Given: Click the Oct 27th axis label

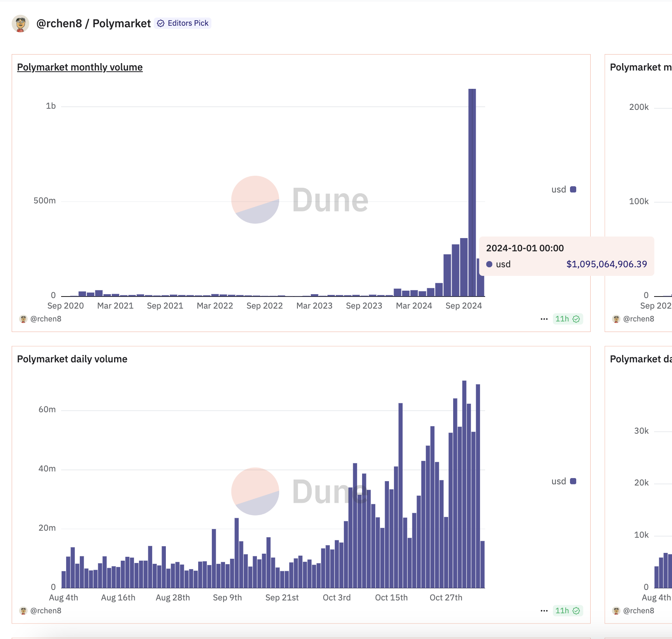Looking at the screenshot, I should click(446, 598).
